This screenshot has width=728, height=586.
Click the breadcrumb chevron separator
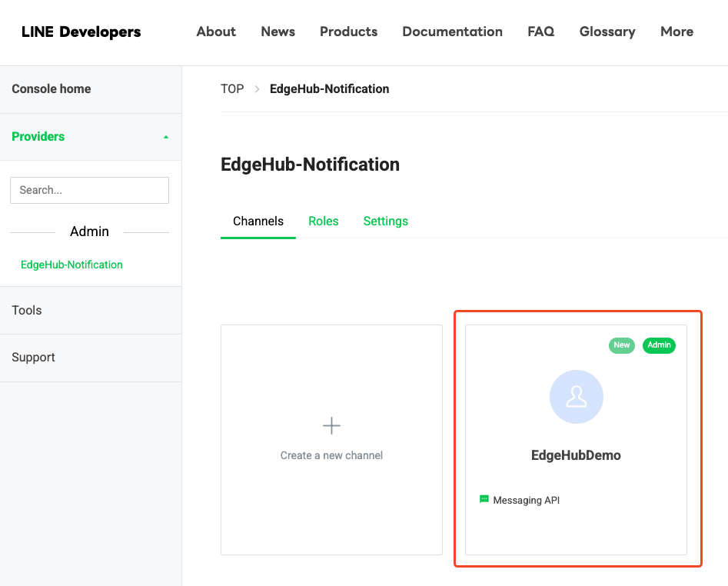point(257,89)
